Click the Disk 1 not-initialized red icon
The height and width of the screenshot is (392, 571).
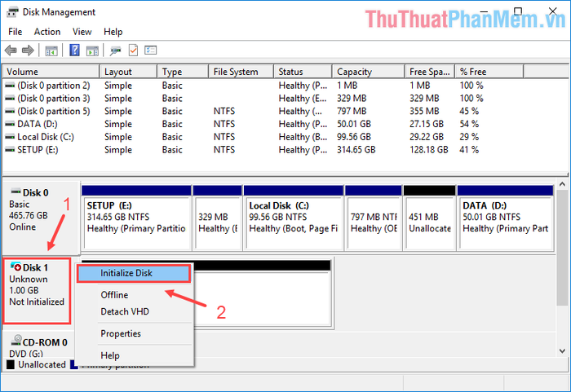coord(15,266)
